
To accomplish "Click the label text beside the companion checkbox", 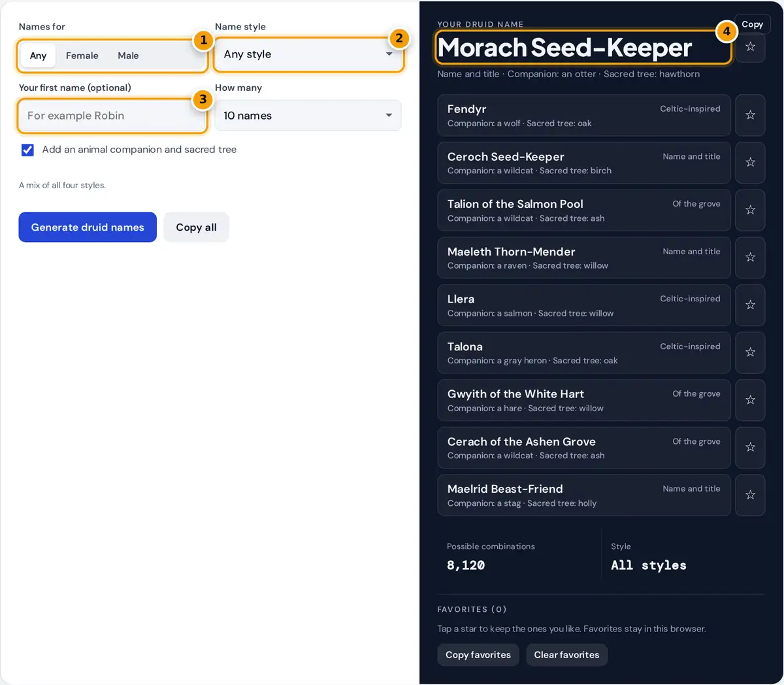I will tap(139, 150).
